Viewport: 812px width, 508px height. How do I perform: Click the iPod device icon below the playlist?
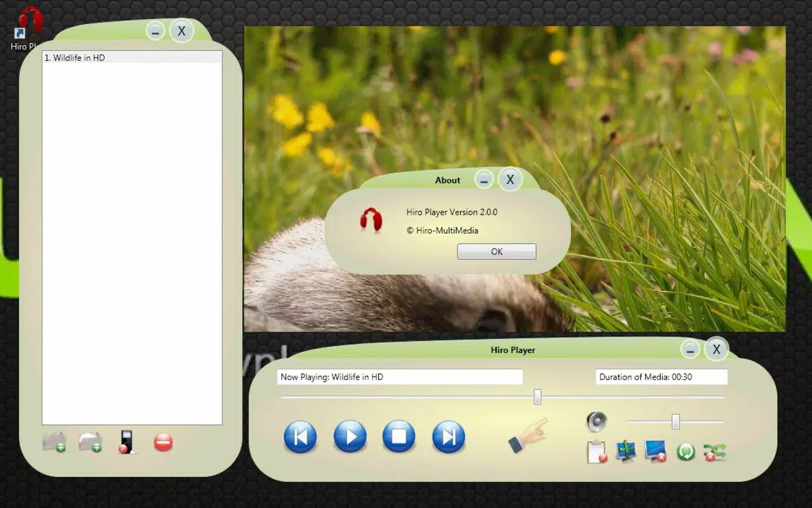[127, 441]
